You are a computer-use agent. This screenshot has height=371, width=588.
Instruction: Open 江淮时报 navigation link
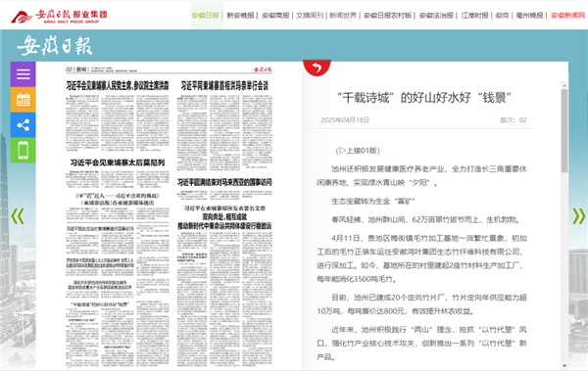[474, 16]
